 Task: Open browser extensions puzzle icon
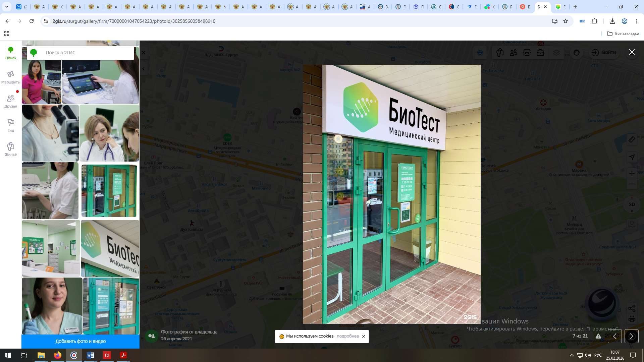594,21
